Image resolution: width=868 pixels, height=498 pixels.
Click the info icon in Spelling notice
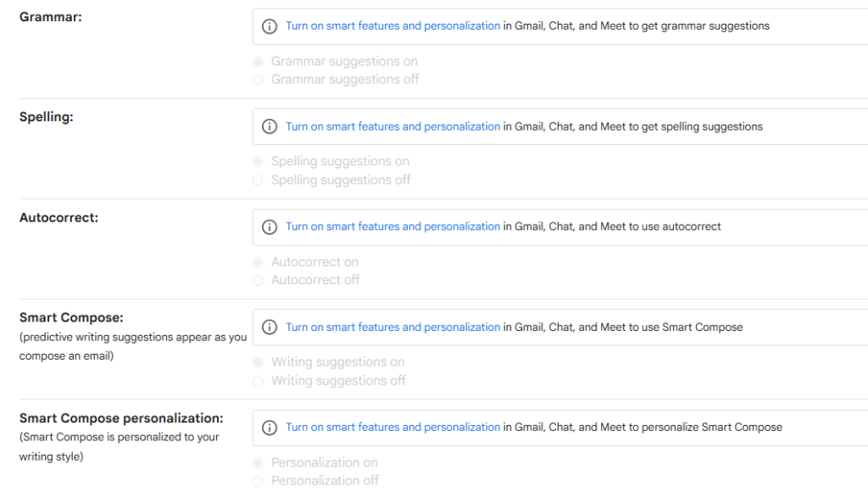pos(270,126)
